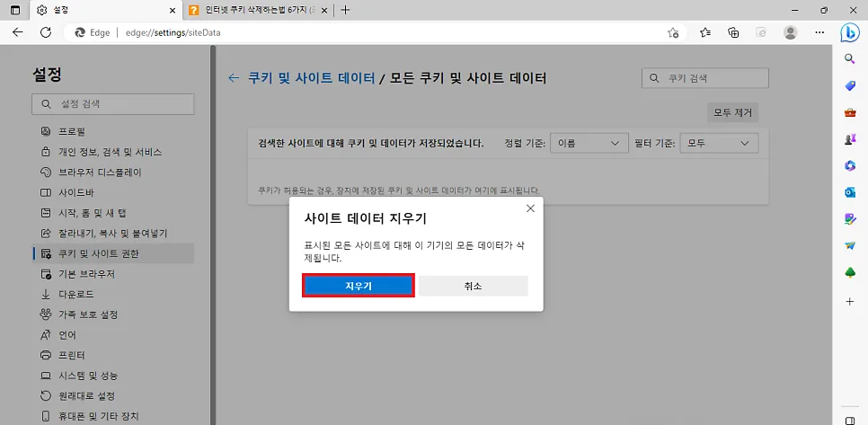
Task: Confirm deletion with the 지우기 button
Action: coord(359,286)
